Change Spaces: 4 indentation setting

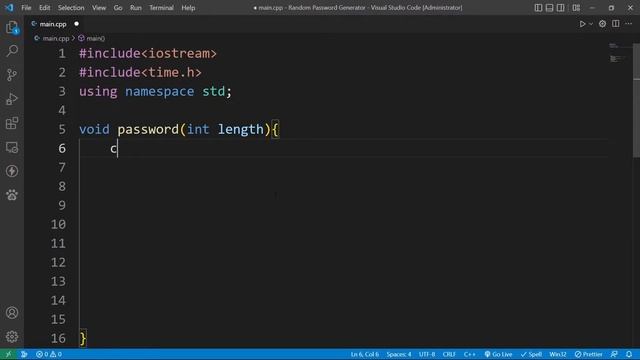click(x=399, y=354)
